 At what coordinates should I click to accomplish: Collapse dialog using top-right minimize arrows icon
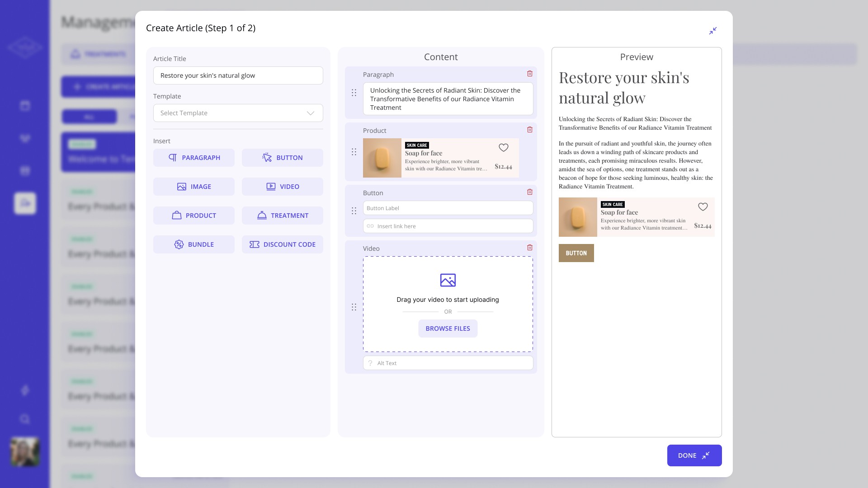[713, 31]
